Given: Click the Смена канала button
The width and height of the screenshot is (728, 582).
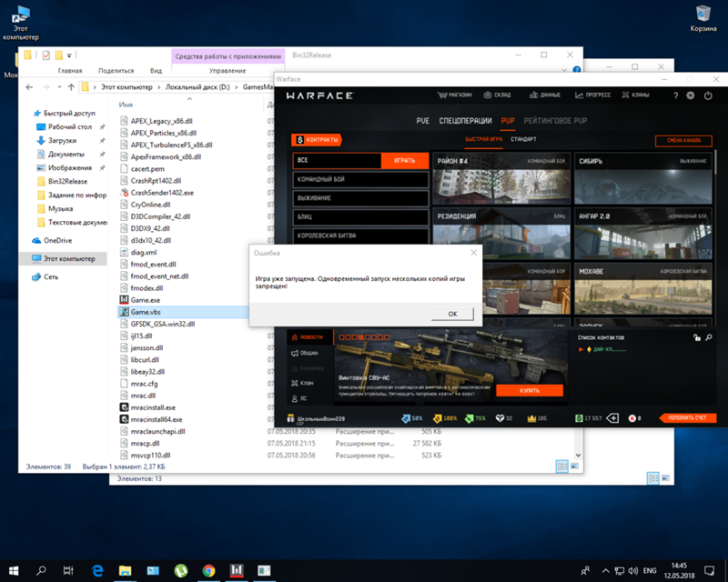Looking at the screenshot, I should (683, 140).
